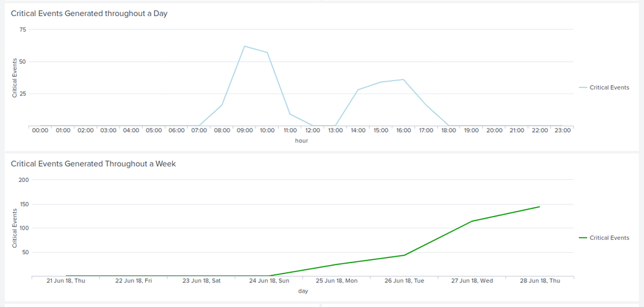Click the 'Critical Events Generated throughout a Day' title
The width and height of the screenshot is (644, 307).
[89, 14]
